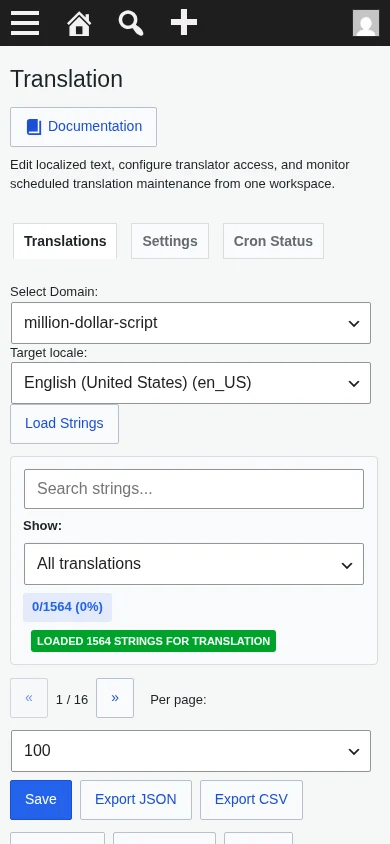Click the blue Save button
This screenshot has height=844, width=390.
click(41, 800)
